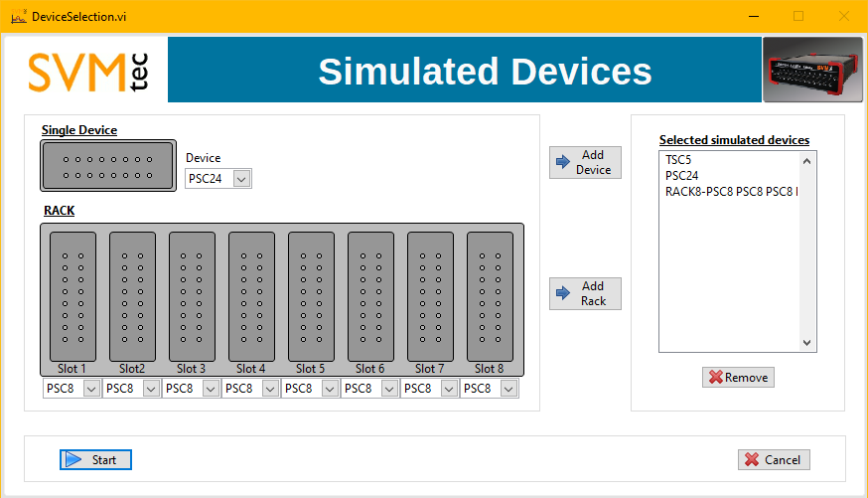Open Slot 5 device type dropdown
Image resolution: width=868 pixels, height=498 pixels.
(330, 389)
